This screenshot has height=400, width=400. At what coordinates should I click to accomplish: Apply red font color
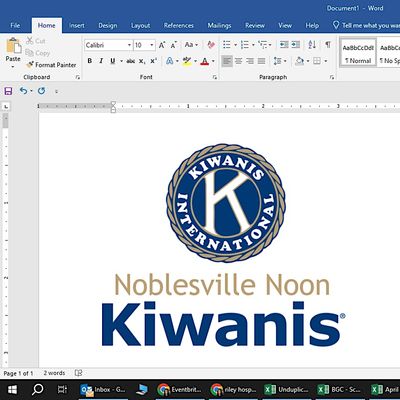(x=205, y=61)
